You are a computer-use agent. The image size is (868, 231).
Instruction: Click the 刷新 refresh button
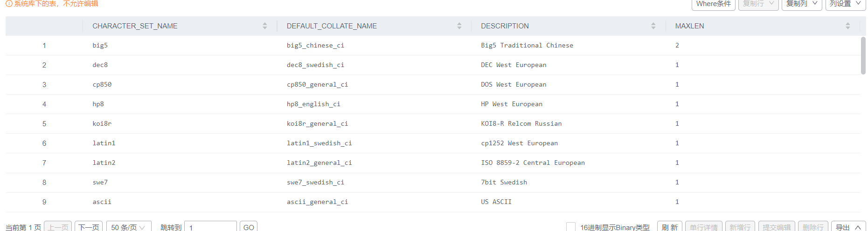[x=669, y=227]
